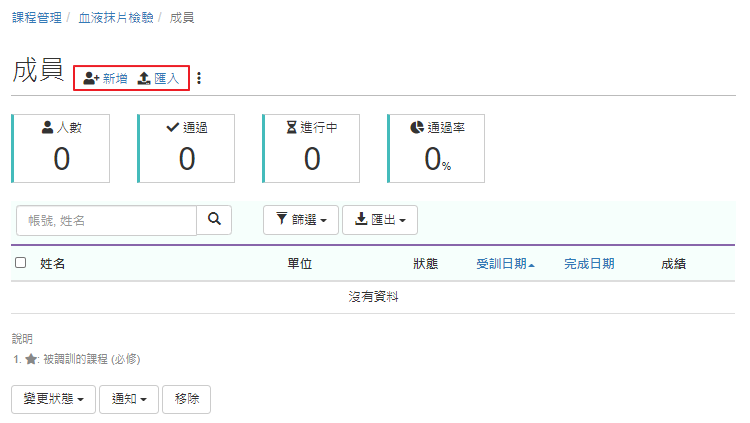
Task: Sort table by 受訓日期 column
Action: tap(504, 264)
